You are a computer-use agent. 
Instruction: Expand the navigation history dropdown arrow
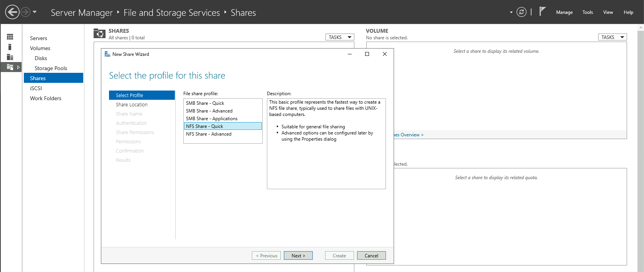pyautogui.click(x=35, y=12)
